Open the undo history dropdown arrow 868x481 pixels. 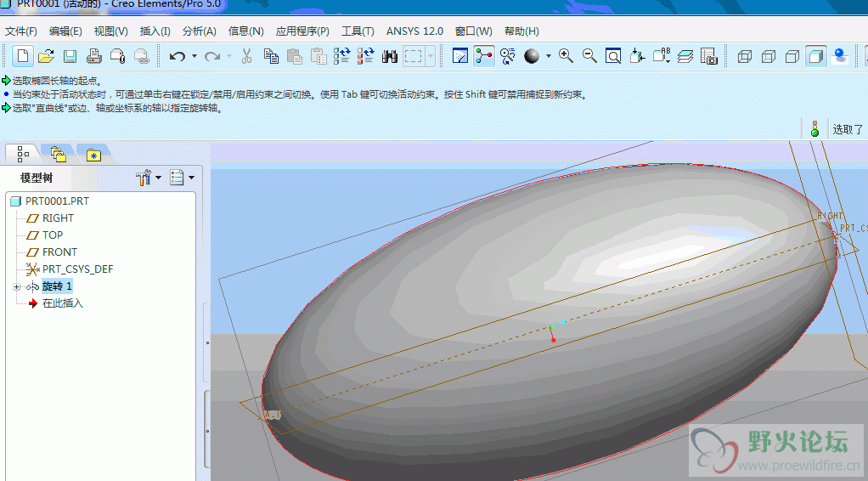point(194,56)
